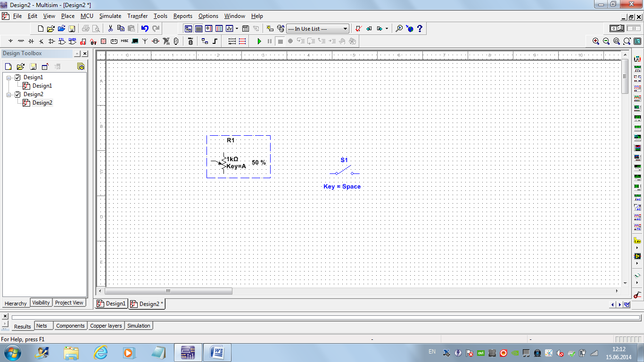The image size is (644, 362).
Task: Place a TTL logic component
Action: tap(62, 41)
